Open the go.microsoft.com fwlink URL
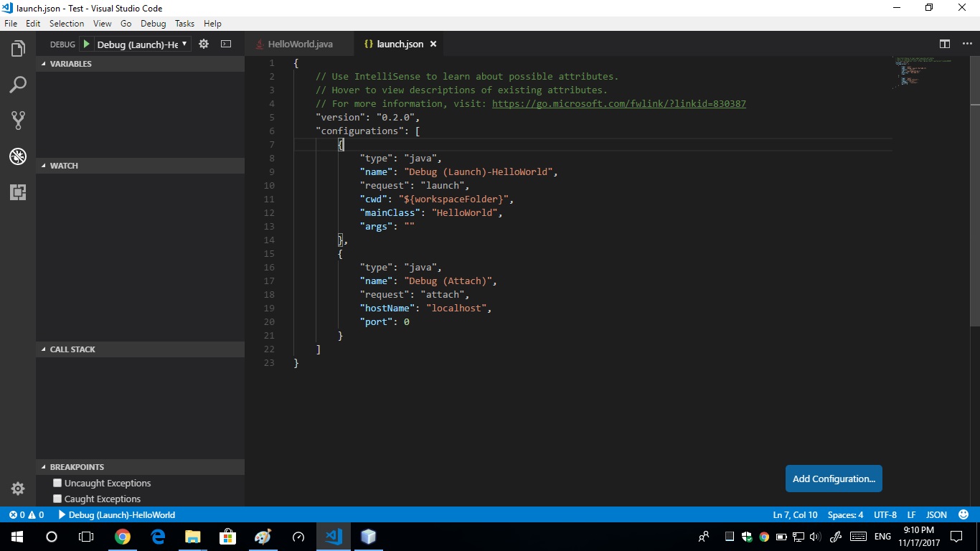 click(618, 103)
